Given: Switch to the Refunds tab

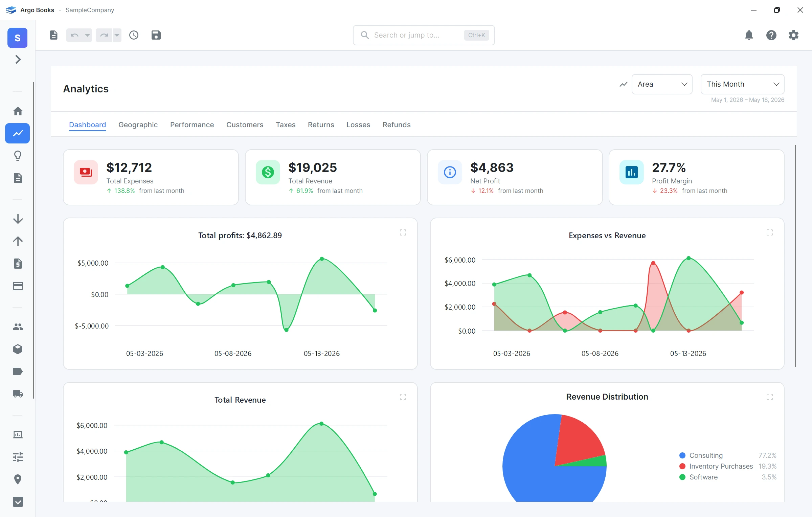Looking at the screenshot, I should tap(397, 125).
